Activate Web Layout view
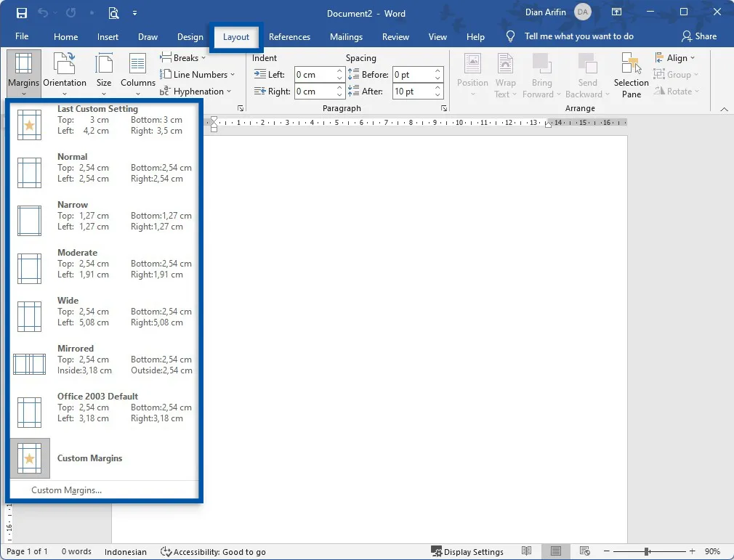This screenshot has width=734, height=560. [x=585, y=551]
